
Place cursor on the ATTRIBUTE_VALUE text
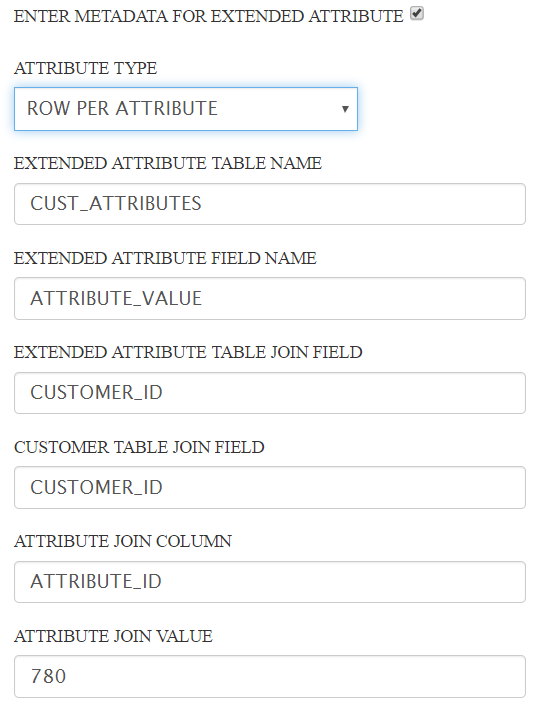(x=116, y=298)
